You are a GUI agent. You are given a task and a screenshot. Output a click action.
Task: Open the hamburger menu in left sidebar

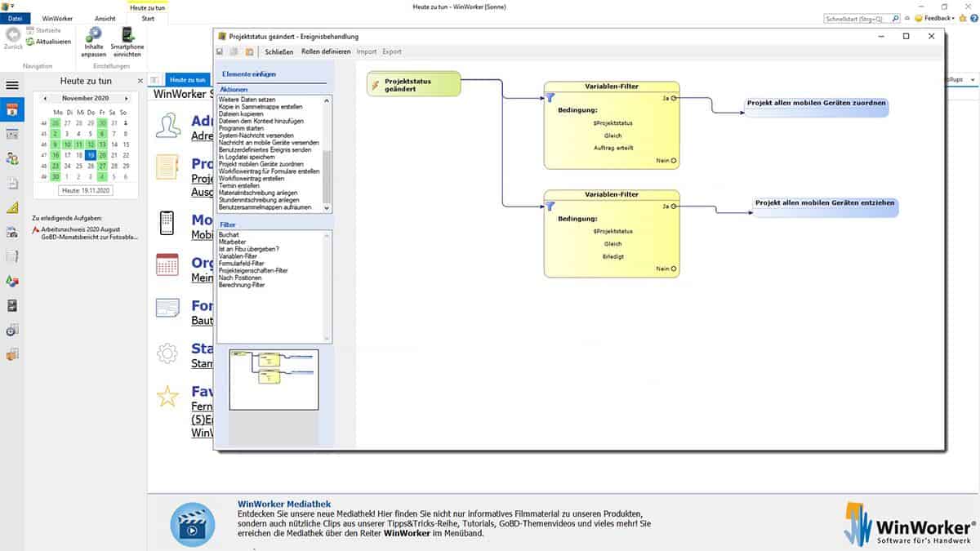pos(12,84)
